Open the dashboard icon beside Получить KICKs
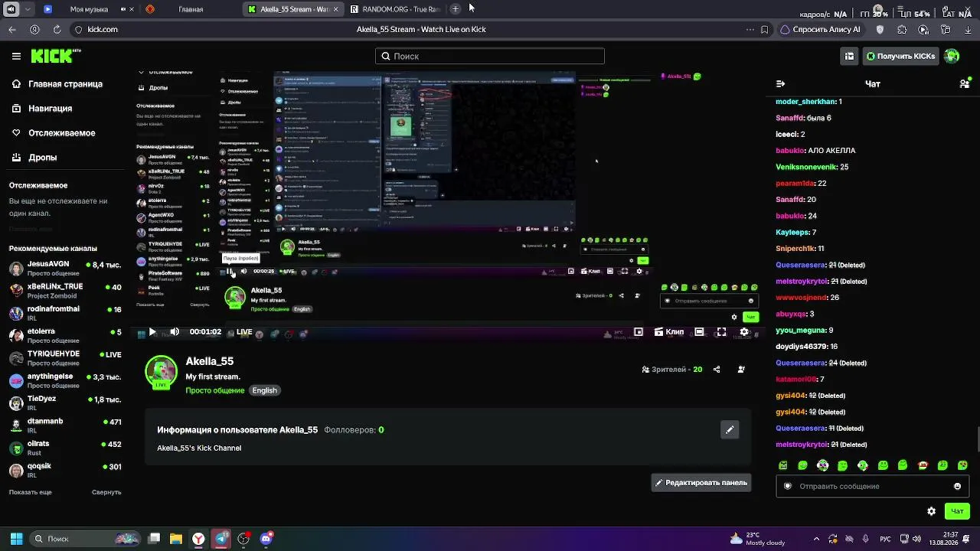The height and width of the screenshot is (551, 980). pyautogui.click(x=849, y=56)
